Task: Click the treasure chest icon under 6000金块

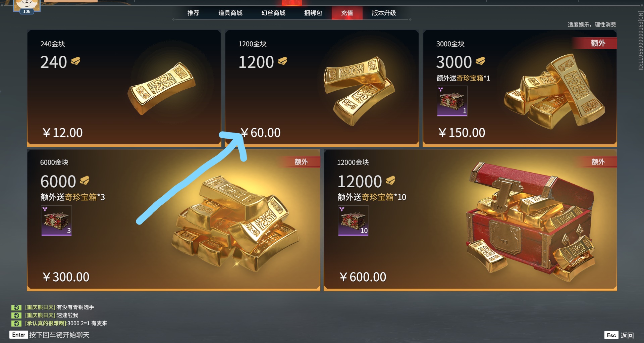Action: click(56, 220)
